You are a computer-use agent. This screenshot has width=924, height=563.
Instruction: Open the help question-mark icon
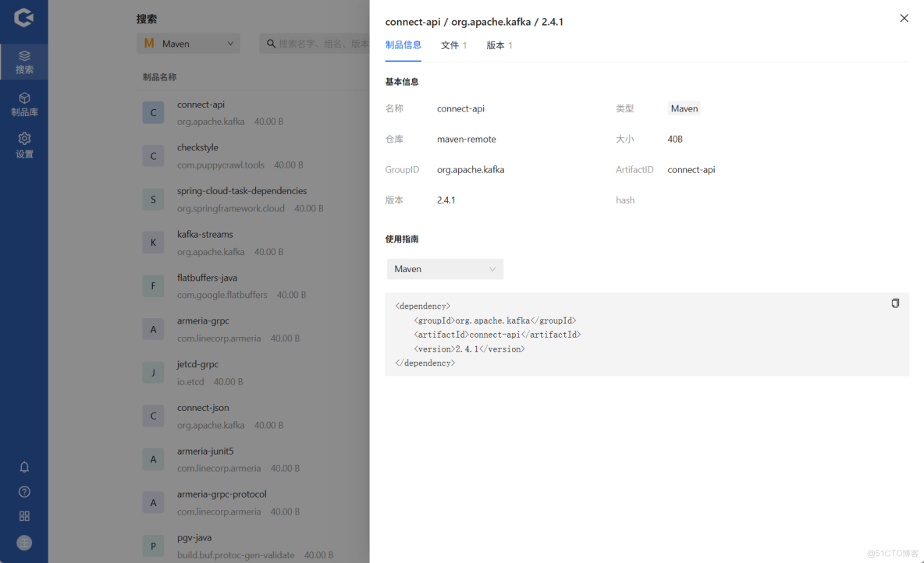[x=24, y=491]
